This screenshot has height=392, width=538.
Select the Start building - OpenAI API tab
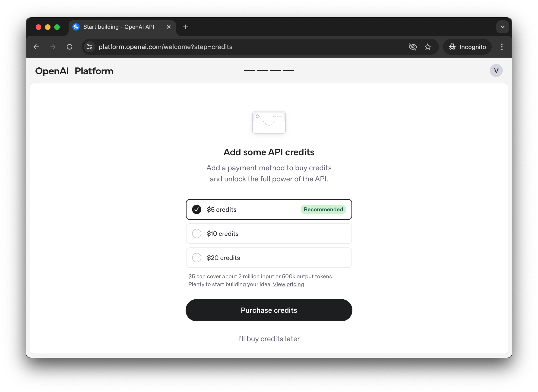122,27
